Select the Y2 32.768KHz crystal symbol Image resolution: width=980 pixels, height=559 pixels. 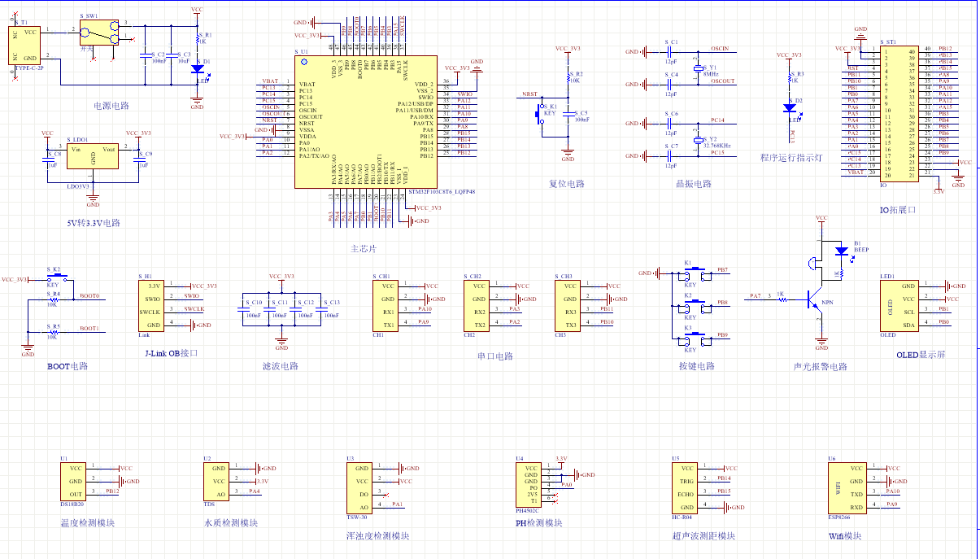click(x=697, y=140)
